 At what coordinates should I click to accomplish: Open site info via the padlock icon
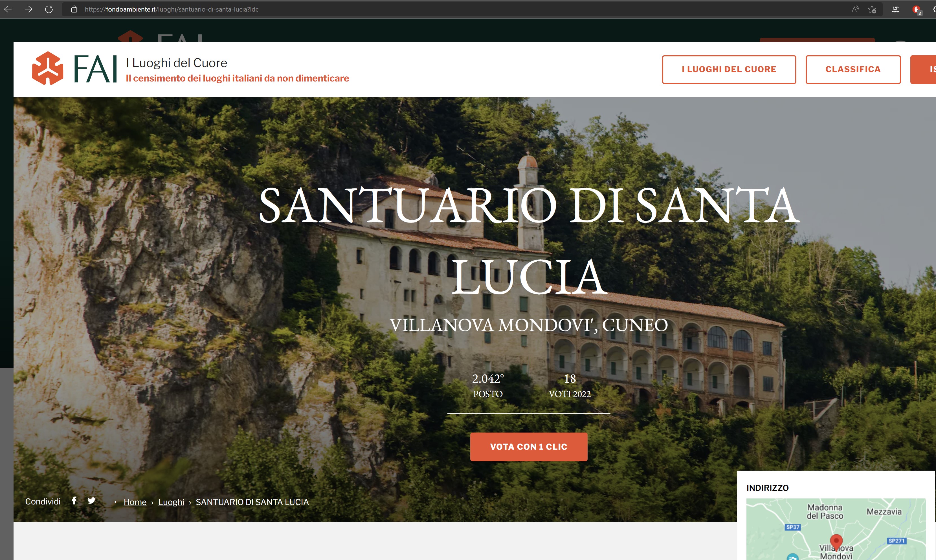74,9
